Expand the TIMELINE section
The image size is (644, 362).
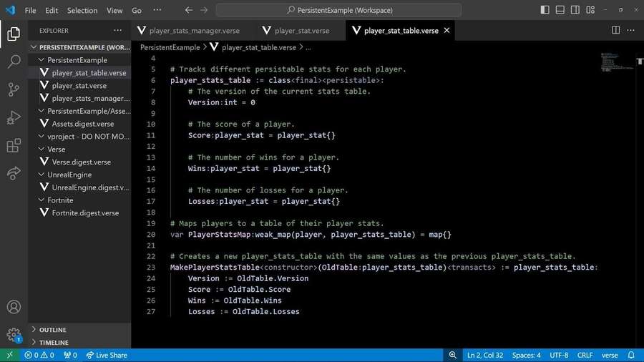tap(54, 343)
